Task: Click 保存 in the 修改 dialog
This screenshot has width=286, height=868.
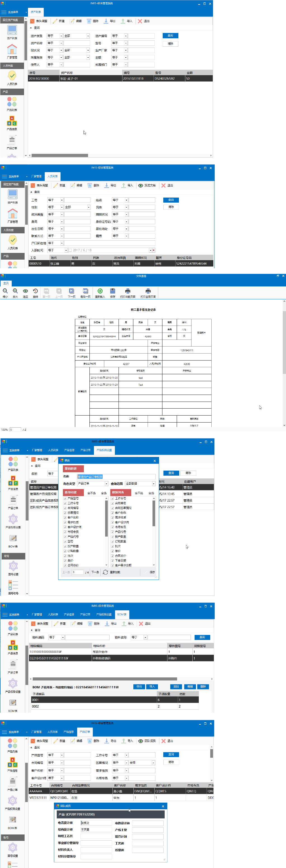Action: click(x=150, y=572)
